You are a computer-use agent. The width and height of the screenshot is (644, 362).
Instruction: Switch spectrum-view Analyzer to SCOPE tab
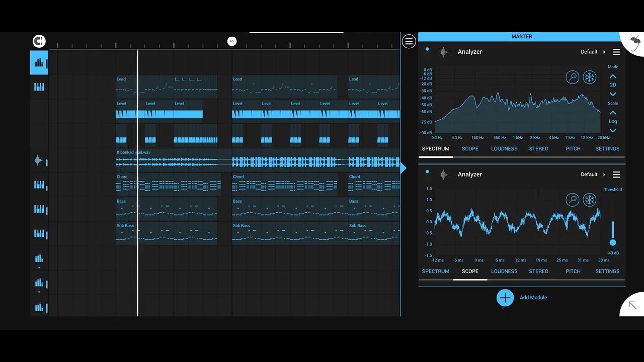click(x=470, y=149)
